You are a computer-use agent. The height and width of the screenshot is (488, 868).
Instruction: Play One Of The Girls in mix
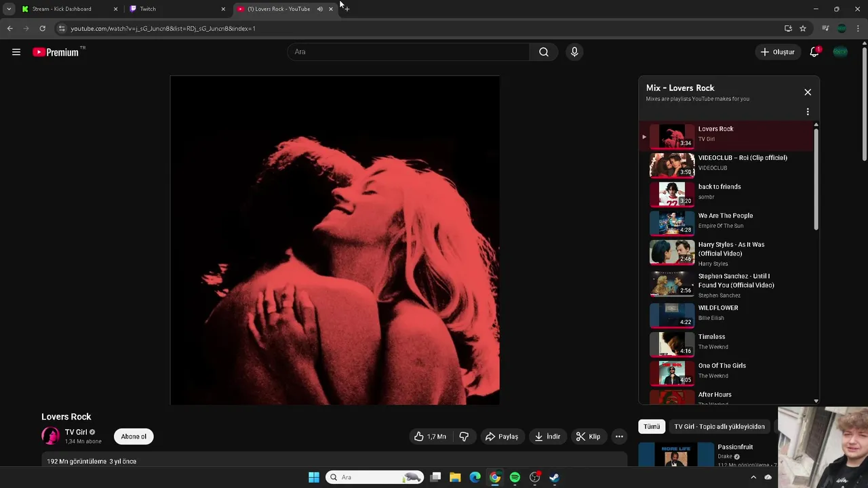pos(726,373)
